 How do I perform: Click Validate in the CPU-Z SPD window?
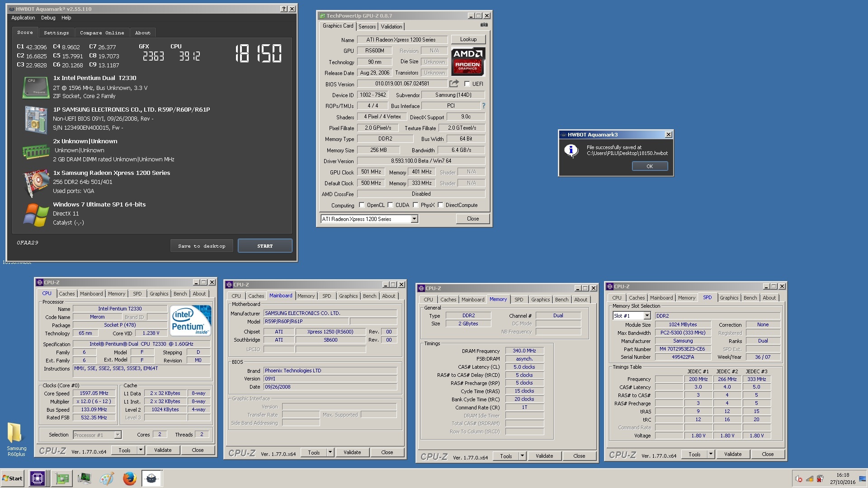point(733,454)
